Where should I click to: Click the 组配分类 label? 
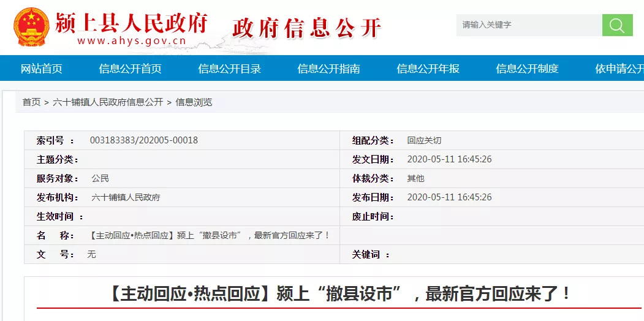coord(373,140)
